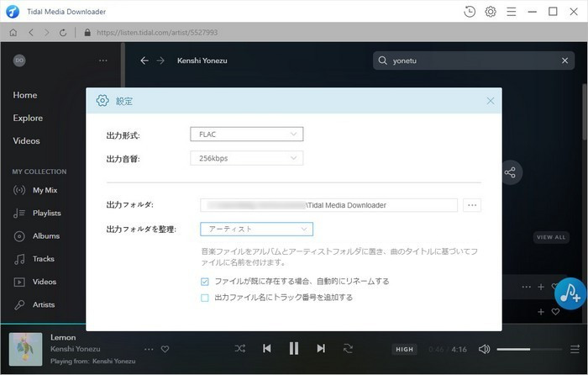The width and height of the screenshot is (588, 375).
Task: Open Kenshi Yonezu artist link in player
Action: coord(76,349)
